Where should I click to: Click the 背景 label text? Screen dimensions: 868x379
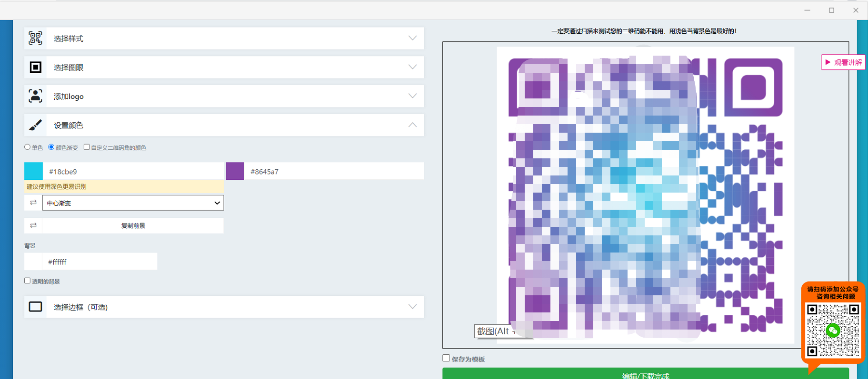[x=30, y=245]
